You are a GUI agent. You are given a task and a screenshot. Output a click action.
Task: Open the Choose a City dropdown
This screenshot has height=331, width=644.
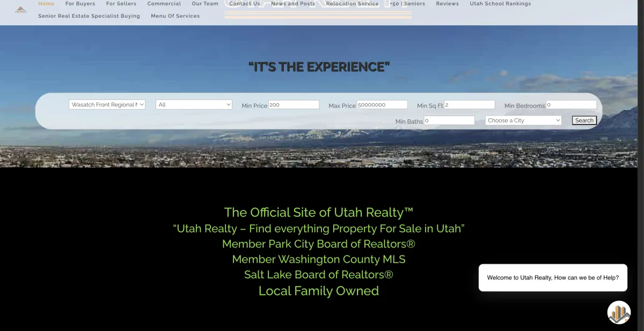[523, 120]
